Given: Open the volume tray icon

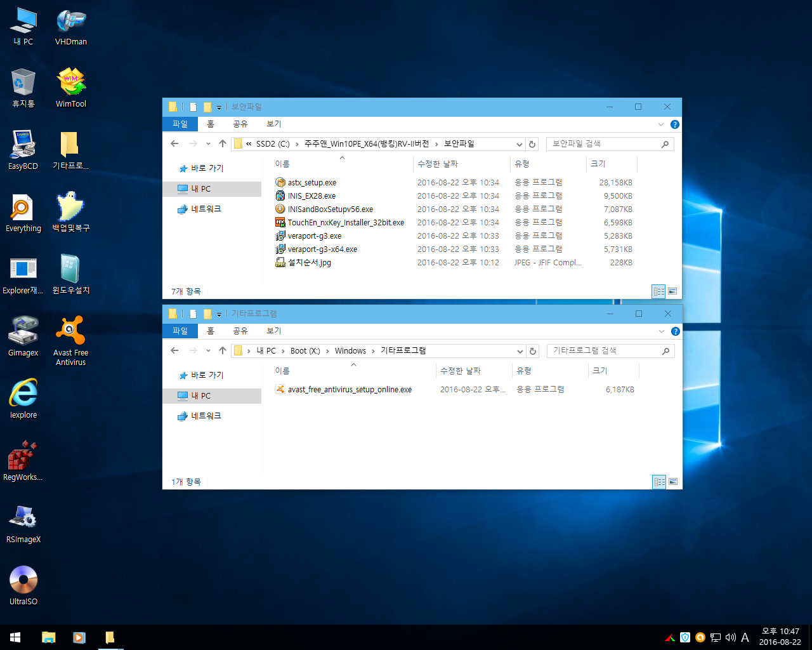Looking at the screenshot, I should (731, 637).
